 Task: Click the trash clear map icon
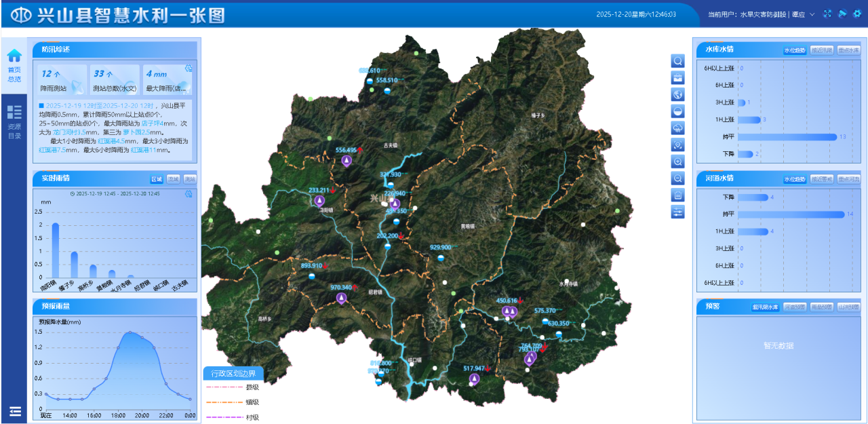pos(677,195)
